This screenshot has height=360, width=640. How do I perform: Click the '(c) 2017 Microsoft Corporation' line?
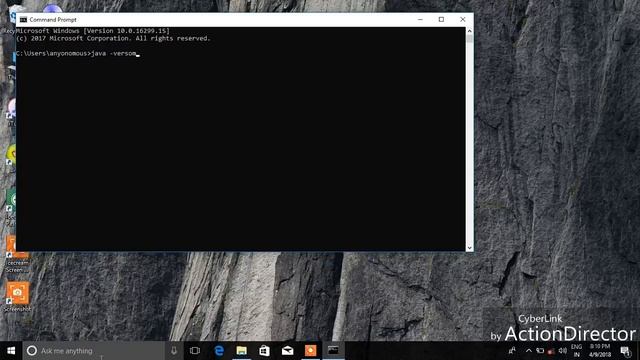tap(113, 38)
